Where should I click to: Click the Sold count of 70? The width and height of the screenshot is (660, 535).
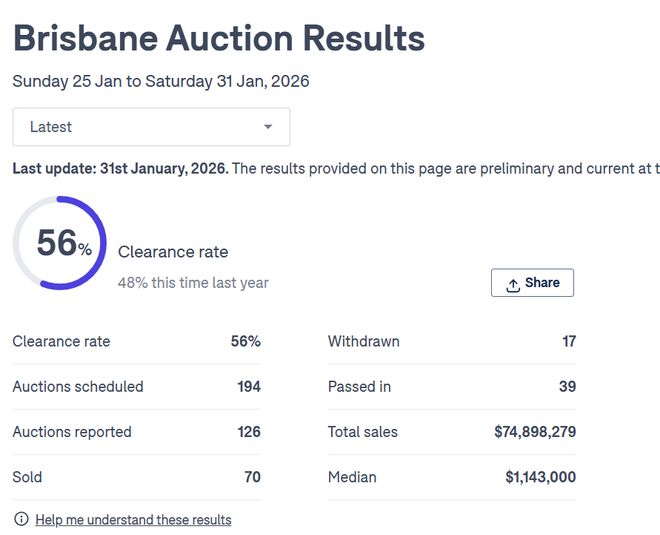coord(252,477)
